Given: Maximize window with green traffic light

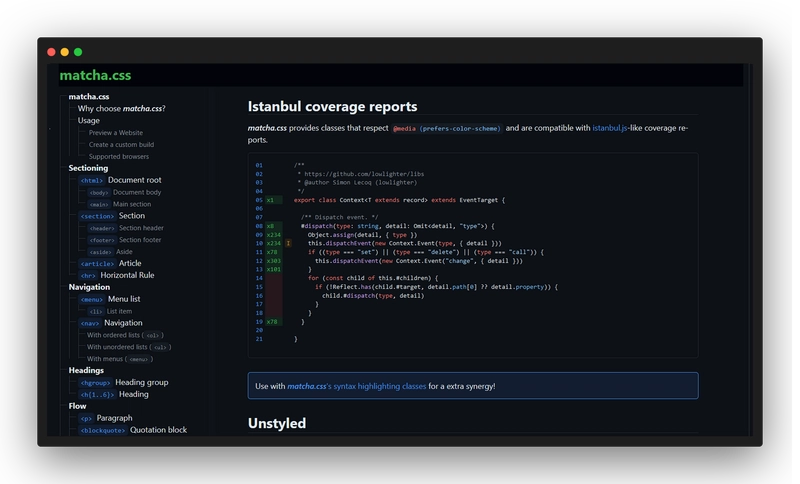Looking at the screenshot, I should (x=78, y=52).
